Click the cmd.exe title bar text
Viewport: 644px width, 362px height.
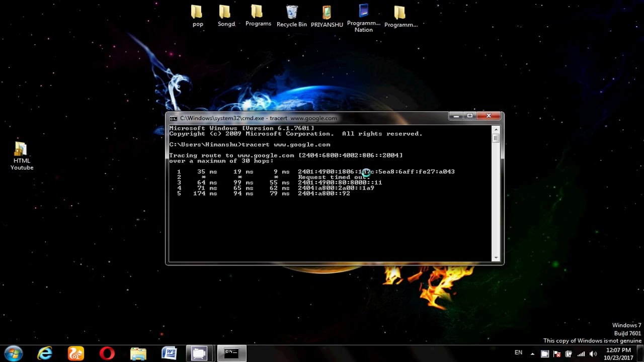coord(258,119)
